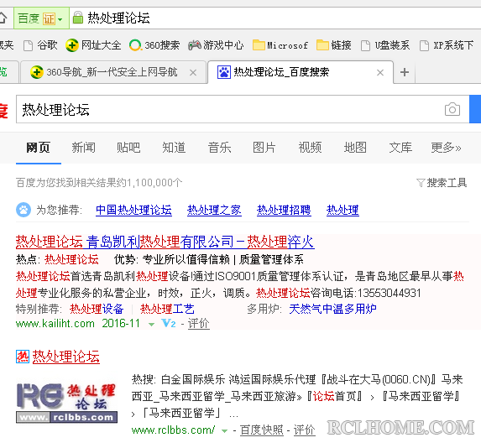The height and width of the screenshot is (448, 481).
Task: Switch to the 360导航 browser tab
Action: pyautogui.click(x=112, y=72)
